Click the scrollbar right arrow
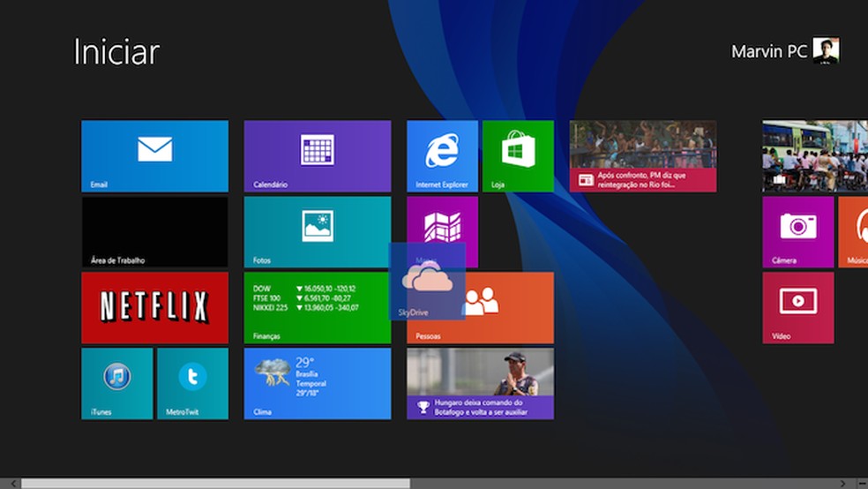This screenshot has height=489, width=868. (842, 484)
